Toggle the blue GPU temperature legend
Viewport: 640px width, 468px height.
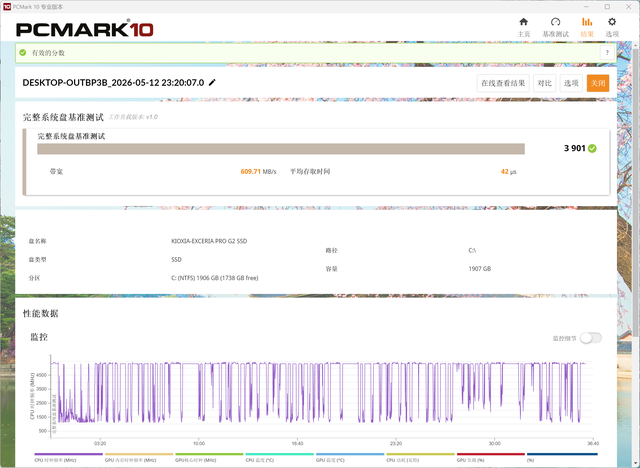(350, 457)
